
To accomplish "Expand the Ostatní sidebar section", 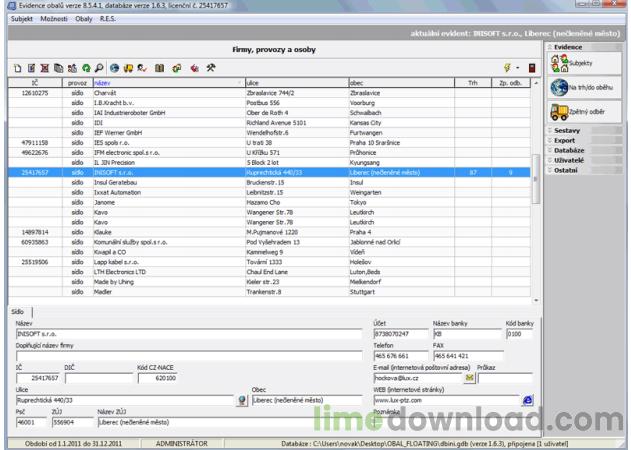I will coord(584,170).
